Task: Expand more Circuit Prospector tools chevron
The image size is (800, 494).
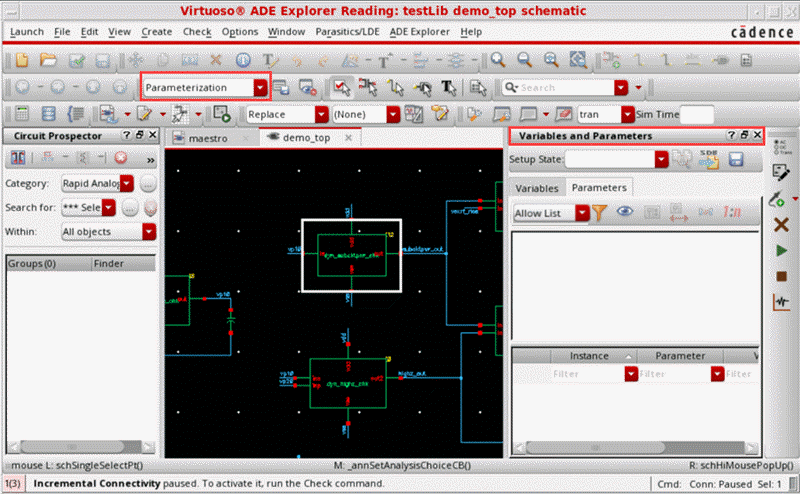Action: tap(151, 160)
